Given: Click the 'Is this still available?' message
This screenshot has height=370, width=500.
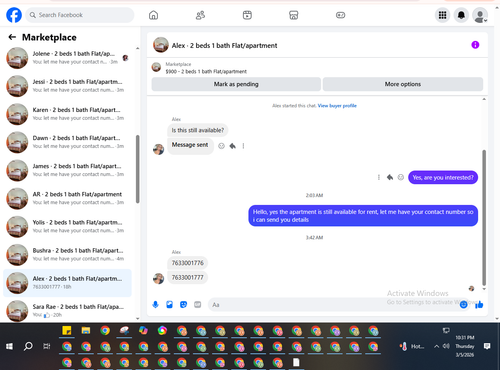Looking at the screenshot, I should (x=198, y=130).
